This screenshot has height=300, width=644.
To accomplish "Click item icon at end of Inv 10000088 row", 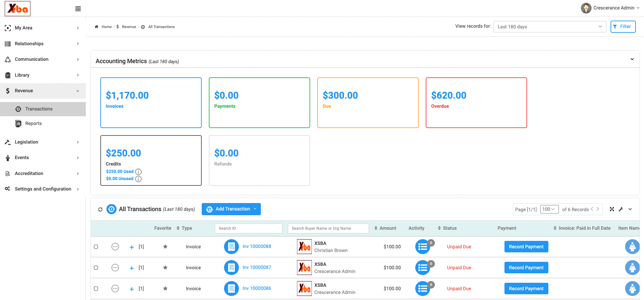I will (632, 247).
